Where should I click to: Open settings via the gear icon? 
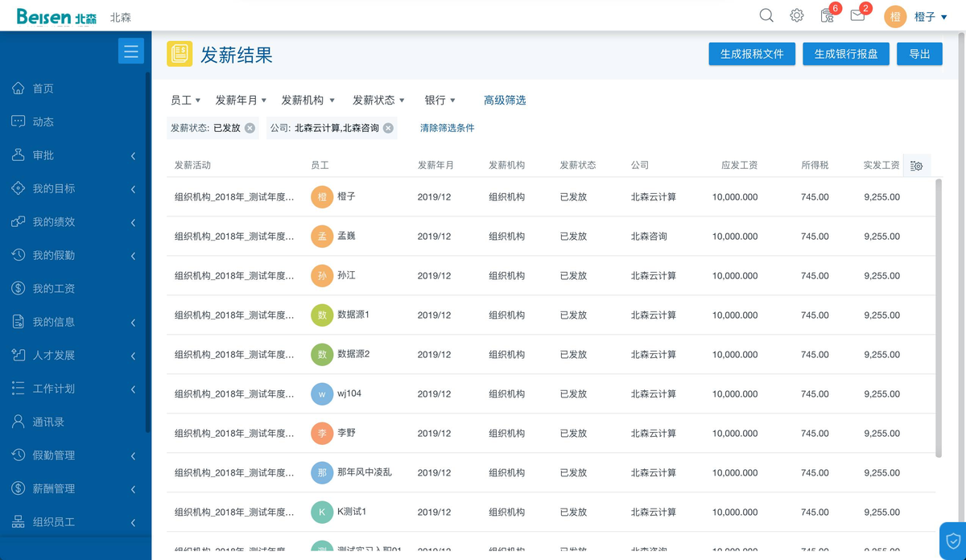(x=796, y=15)
